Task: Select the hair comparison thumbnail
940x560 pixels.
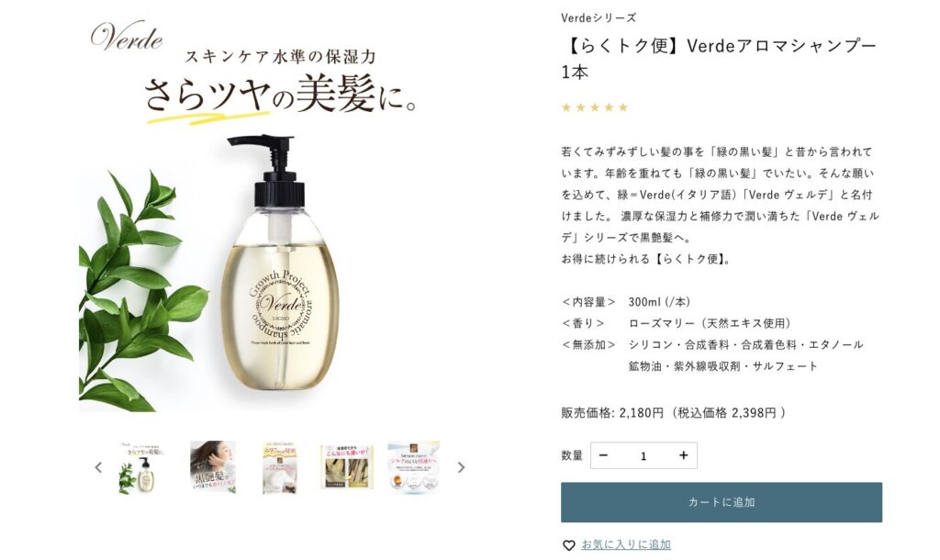Action: coord(346,467)
